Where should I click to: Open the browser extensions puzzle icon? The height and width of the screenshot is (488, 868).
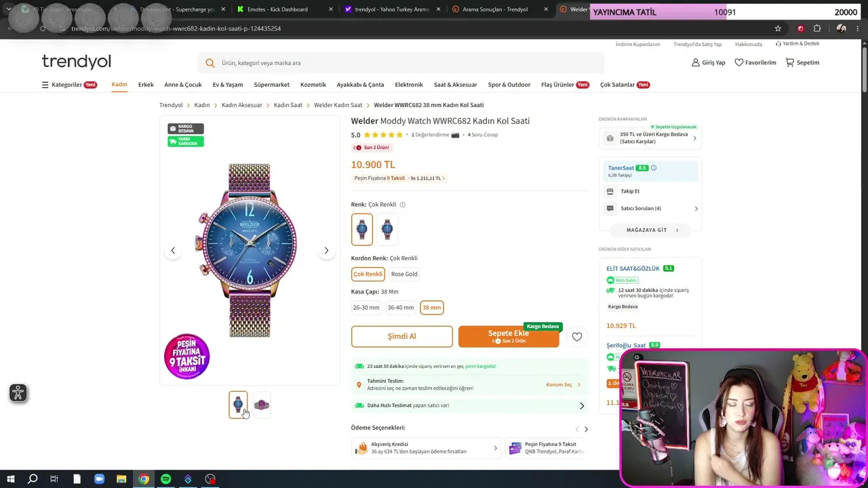tap(817, 28)
